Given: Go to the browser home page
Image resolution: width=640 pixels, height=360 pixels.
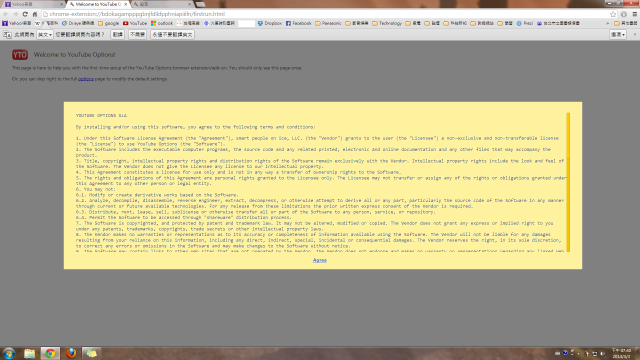Looking at the screenshot, I should click(35, 14).
